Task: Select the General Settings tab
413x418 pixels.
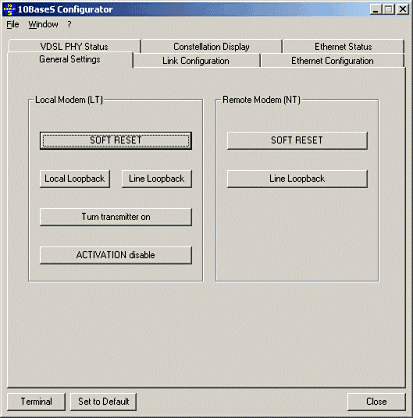Action: point(70,59)
